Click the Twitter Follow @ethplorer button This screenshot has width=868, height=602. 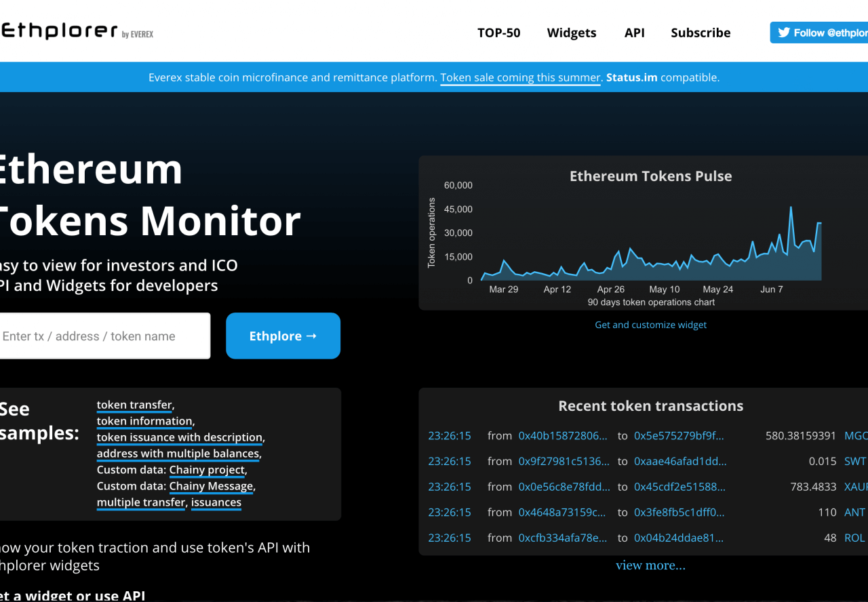point(819,33)
